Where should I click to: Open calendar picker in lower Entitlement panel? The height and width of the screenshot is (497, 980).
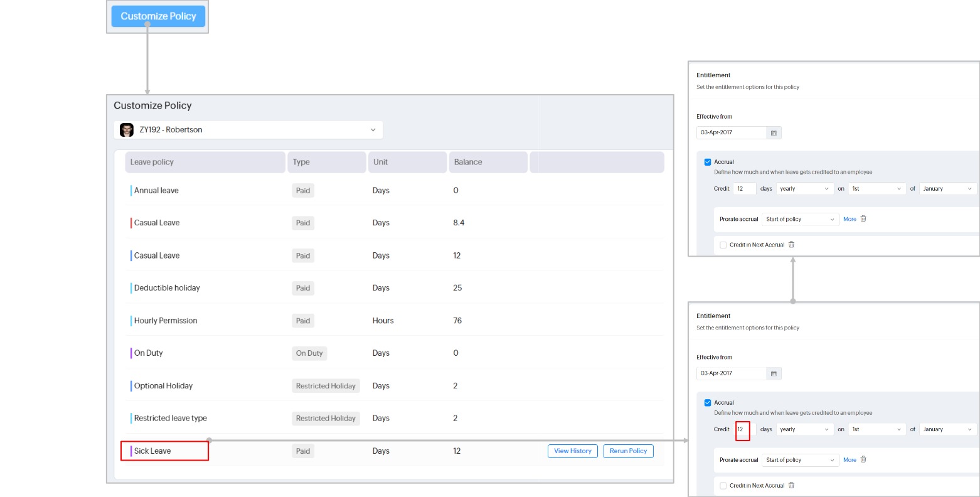[774, 374]
